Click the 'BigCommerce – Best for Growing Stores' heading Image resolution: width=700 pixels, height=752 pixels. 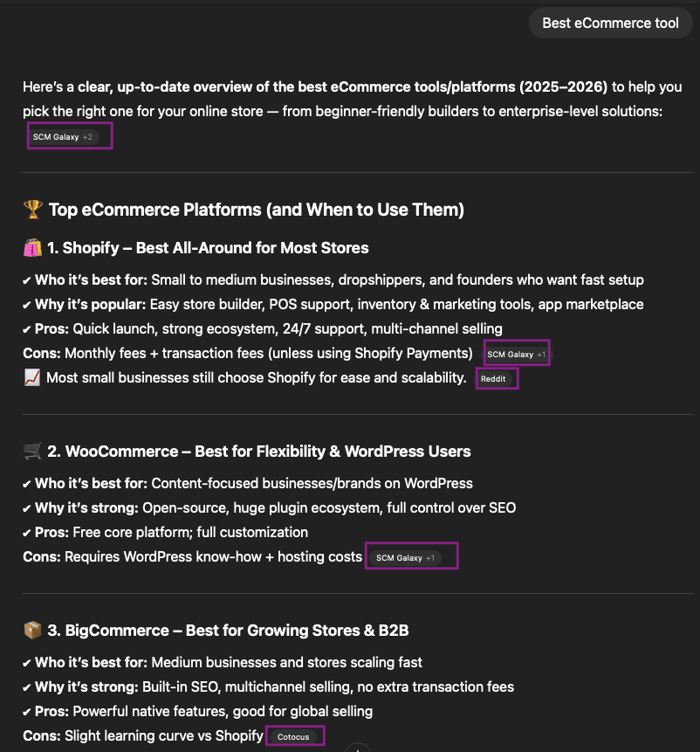(x=228, y=631)
